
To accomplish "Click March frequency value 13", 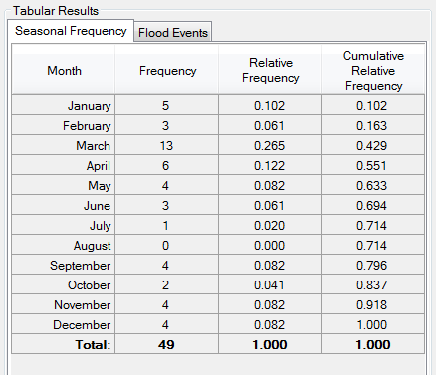I will tap(167, 145).
